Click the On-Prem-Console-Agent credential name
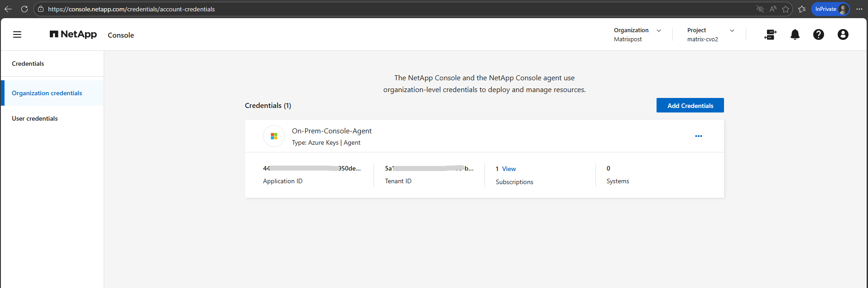 coord(331,131)
